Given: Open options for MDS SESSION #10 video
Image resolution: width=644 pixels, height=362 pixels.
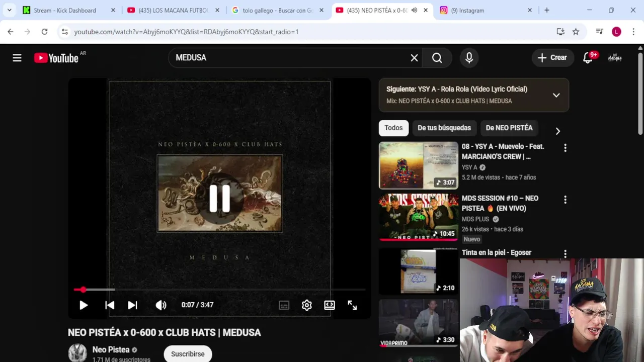Looking at the screenshot, I should (x=565, y=200).
